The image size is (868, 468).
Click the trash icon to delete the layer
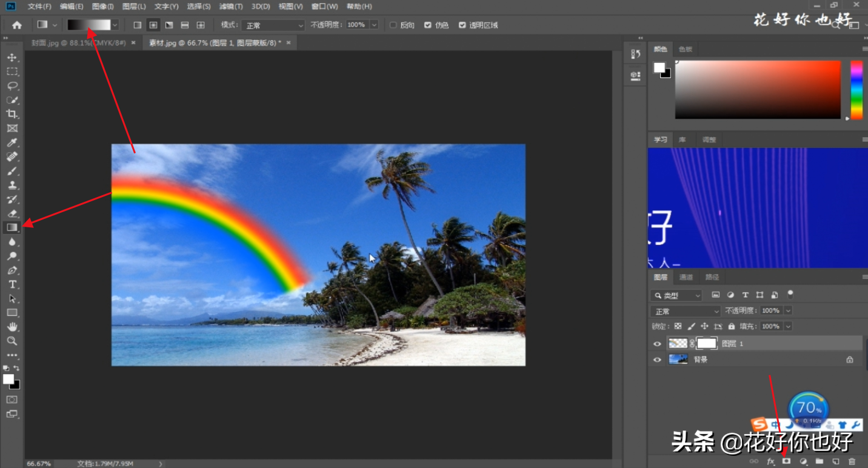852,461
